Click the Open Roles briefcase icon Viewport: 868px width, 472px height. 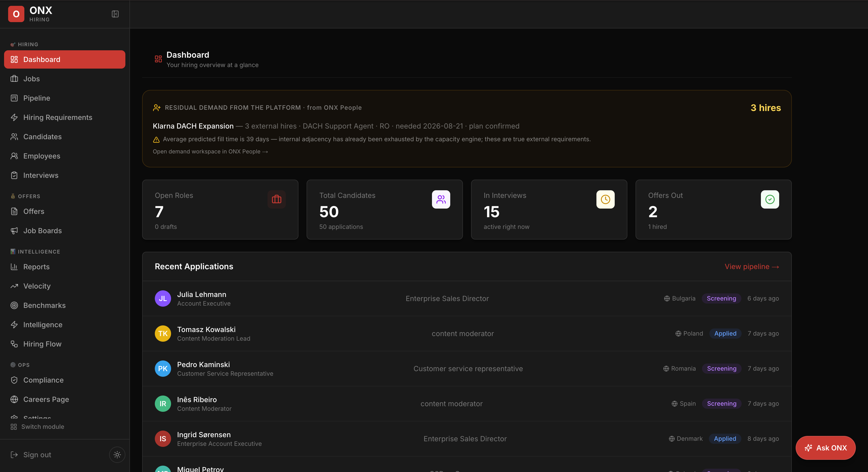(x=277, y=199)
